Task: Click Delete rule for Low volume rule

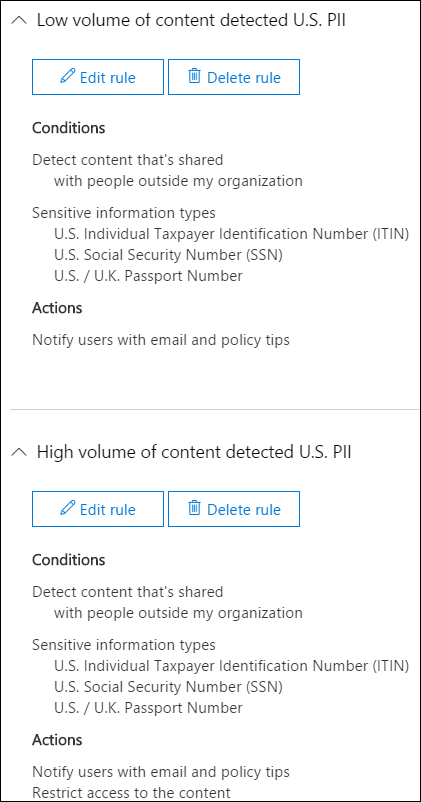Action: click(234, 77)
